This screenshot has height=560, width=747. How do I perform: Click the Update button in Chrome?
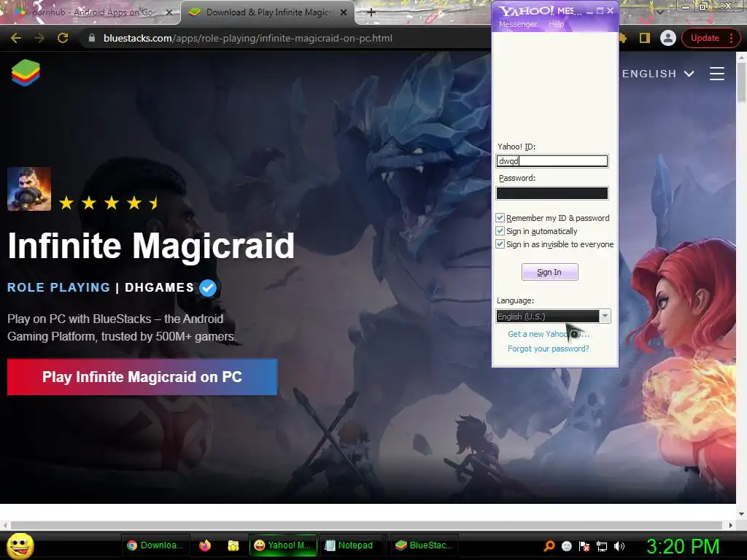[705, 38]
